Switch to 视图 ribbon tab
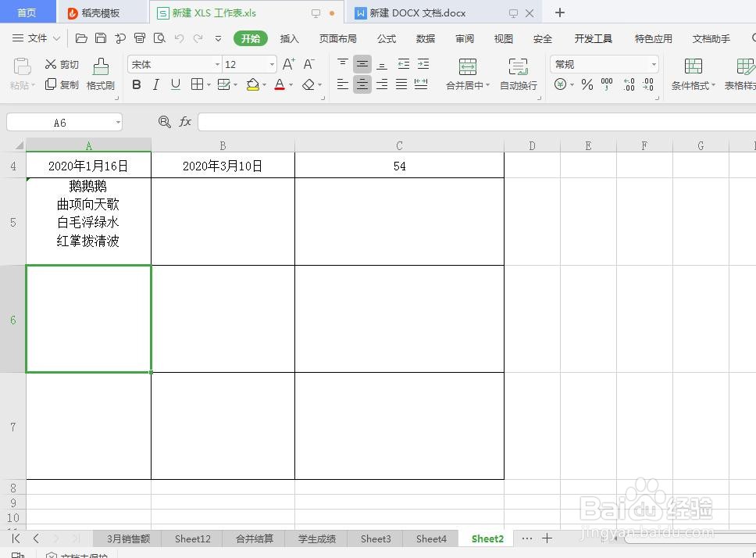 pyautogui.click(x=504, y=38)
